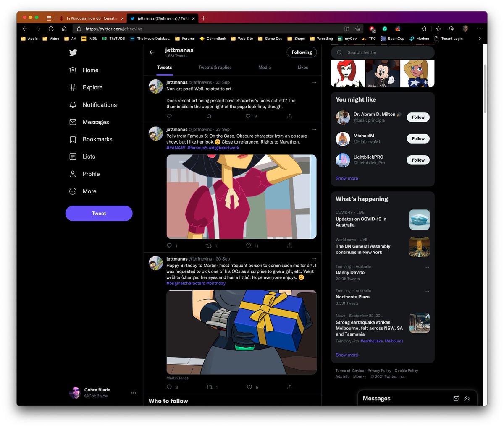This screenshot has width=504, height=428.
Task: Open the blue gift box artwork image
Action: [241, 332]
